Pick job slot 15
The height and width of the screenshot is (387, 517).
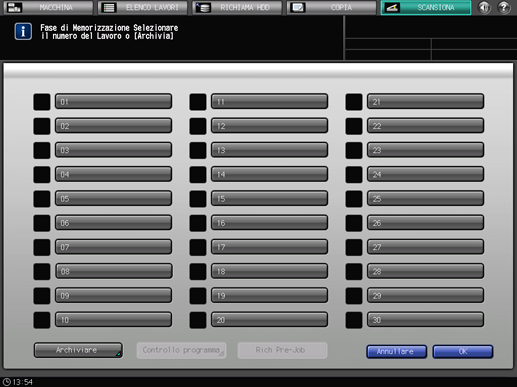270,198
